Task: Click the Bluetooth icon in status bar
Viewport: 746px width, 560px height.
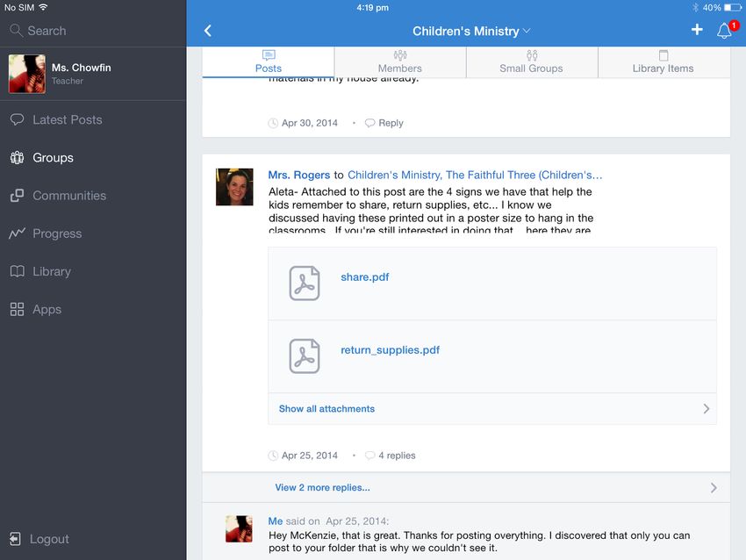Action: (696, 8)
